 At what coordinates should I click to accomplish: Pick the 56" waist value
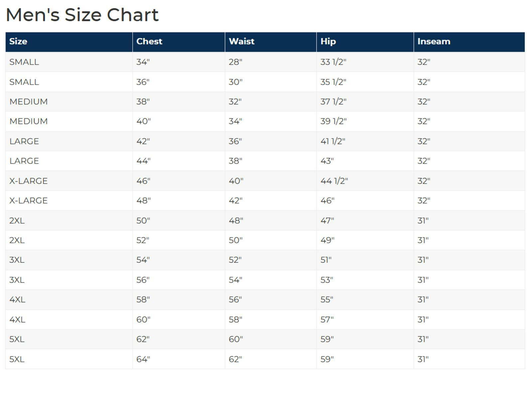pos(235,300)
